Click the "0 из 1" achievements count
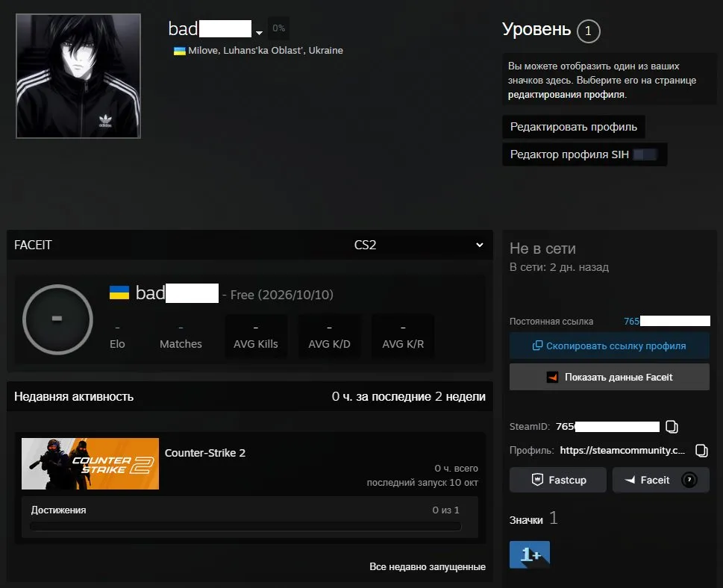The height and width of the screenshot is (588, 723). 445,510
